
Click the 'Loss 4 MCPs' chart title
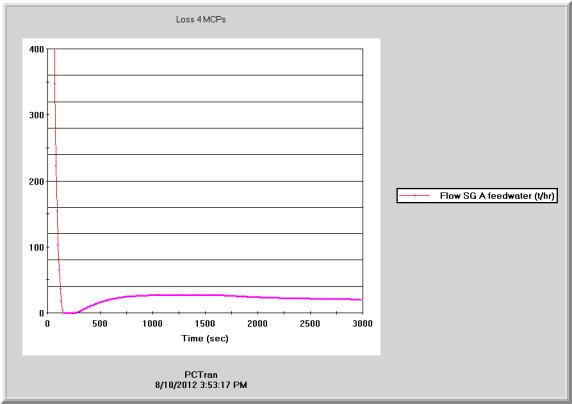201,19
